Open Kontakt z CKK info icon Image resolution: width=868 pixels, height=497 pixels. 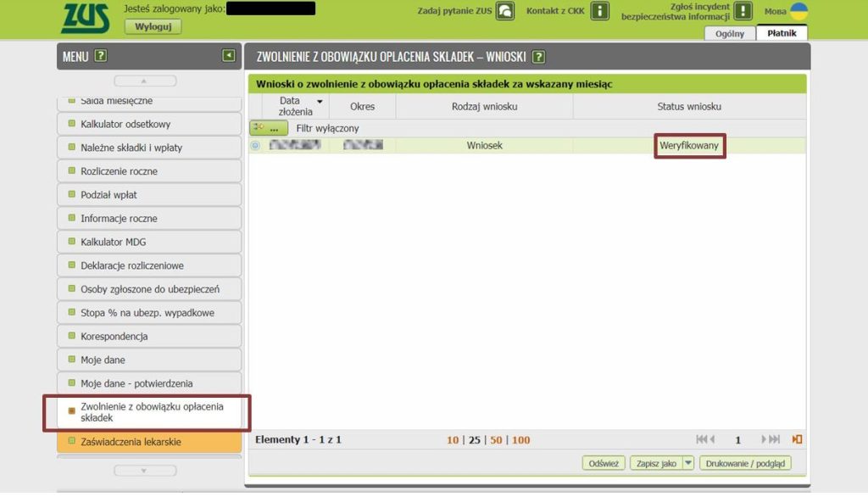(x=599, y=11)
